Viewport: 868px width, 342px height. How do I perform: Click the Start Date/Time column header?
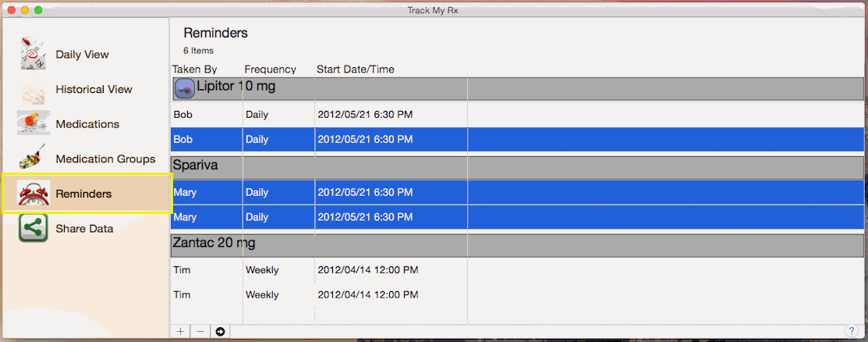pyautogui.click(x=355, y=69)
